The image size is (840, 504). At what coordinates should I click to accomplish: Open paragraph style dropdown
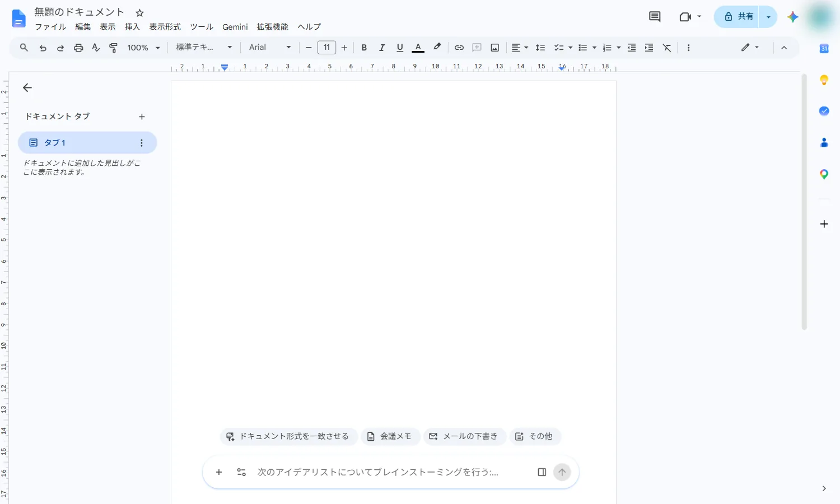(204, 48)
